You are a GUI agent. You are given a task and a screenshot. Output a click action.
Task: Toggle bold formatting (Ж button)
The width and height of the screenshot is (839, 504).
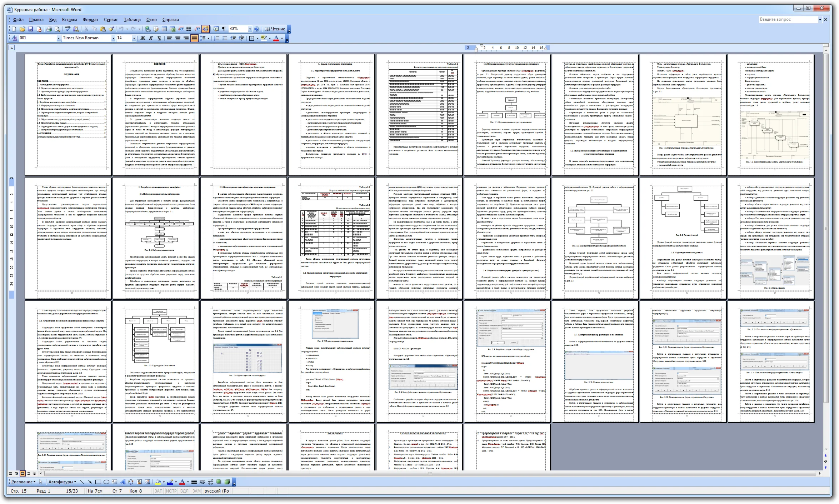click(143, 38)
